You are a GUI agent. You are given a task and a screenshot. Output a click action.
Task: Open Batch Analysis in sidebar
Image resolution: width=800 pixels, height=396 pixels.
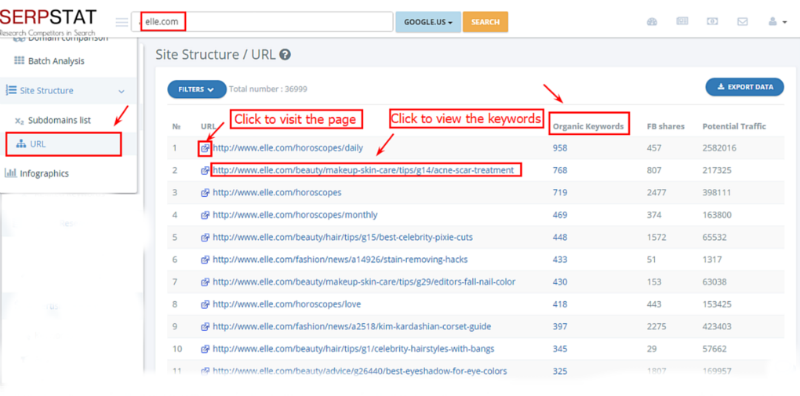tap(56, 61)
